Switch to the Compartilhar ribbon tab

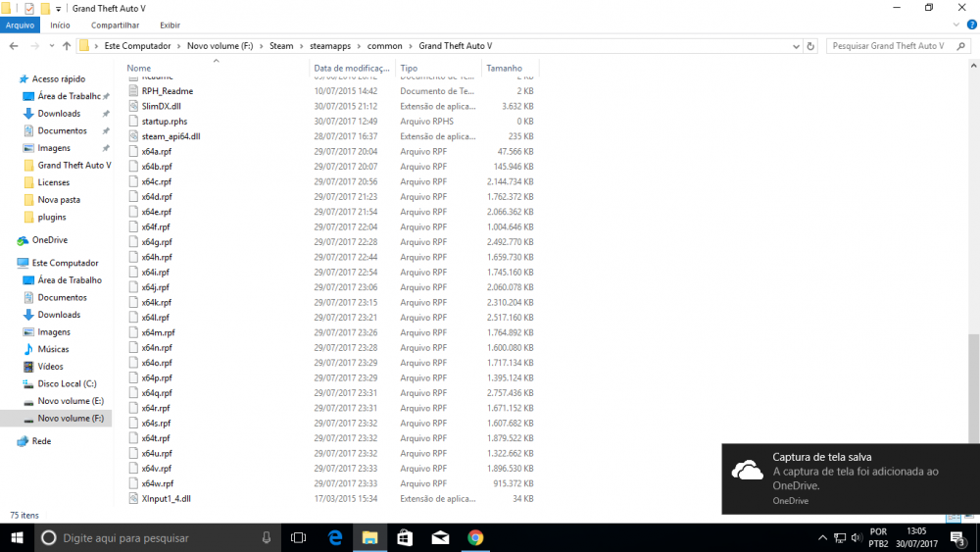(115, 25)
